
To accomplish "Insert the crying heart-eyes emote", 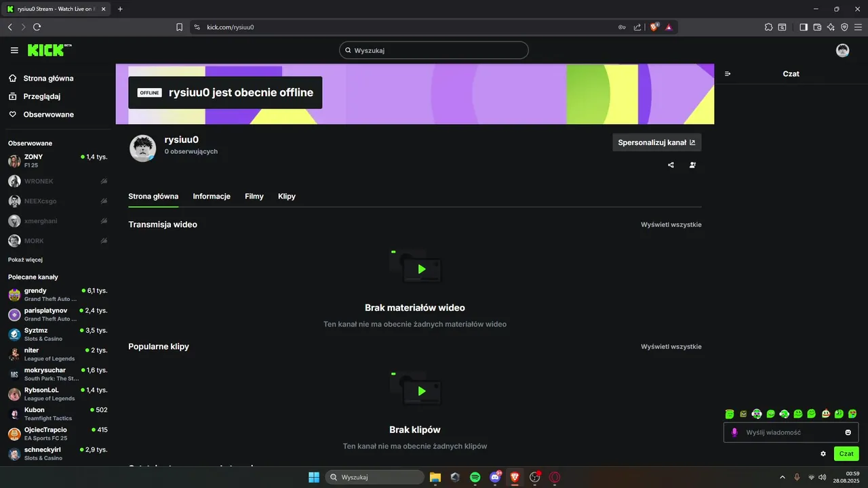I will (852, 413).
